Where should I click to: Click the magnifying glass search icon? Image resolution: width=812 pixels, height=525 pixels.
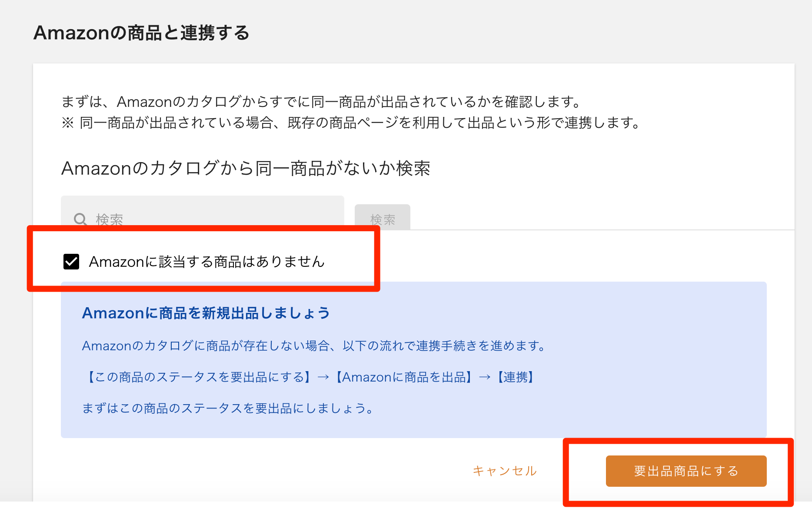81,219
